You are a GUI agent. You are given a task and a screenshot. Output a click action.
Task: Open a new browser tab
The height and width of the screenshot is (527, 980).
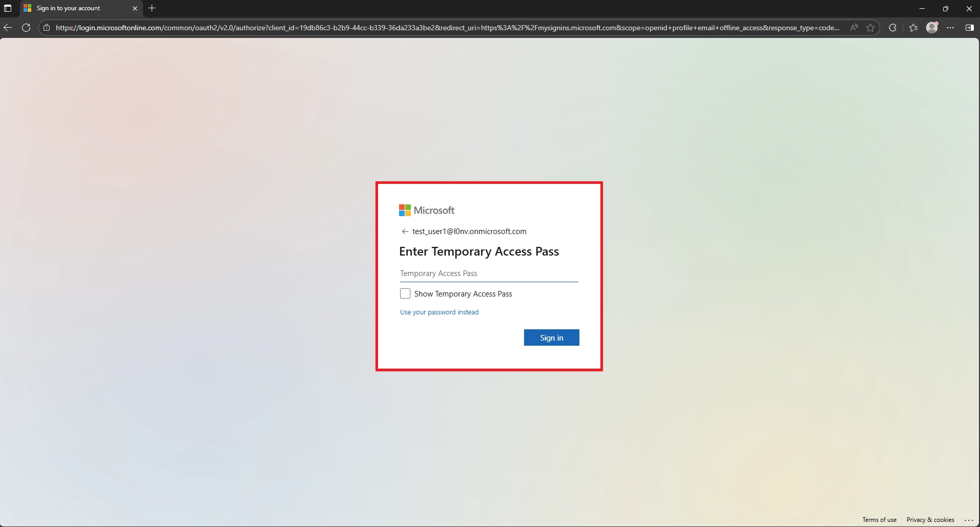click(x=152, y=8)
